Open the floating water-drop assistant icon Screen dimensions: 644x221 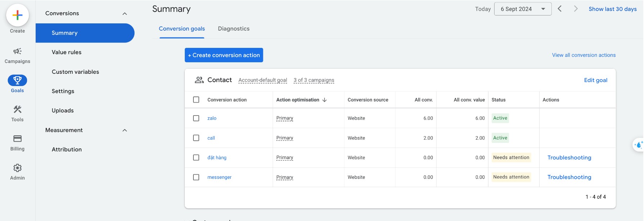coord(639,145)
